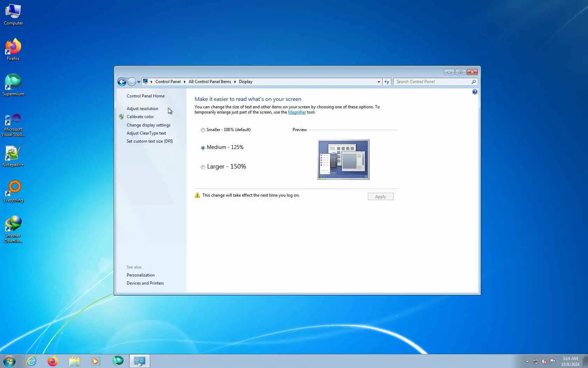Expand the arrow before Control Panel breadcrumb
This screenshot has height=368, width=588.
[152, 82]
